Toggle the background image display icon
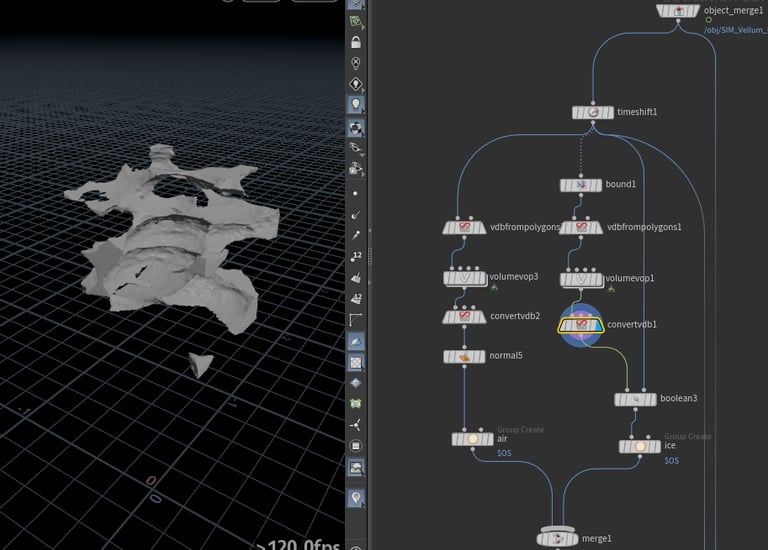This screenshot has height=550, width=768. click(356, 468)
